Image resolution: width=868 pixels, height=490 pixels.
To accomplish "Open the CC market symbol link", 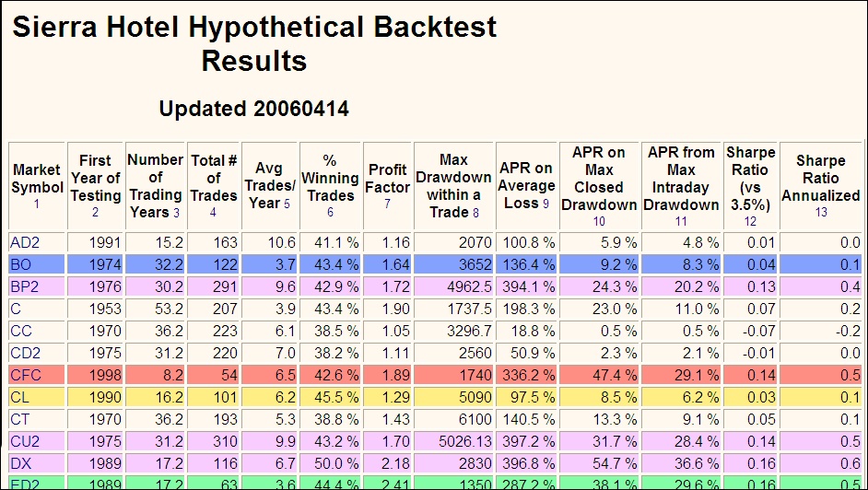I will [x=21, y=331].
